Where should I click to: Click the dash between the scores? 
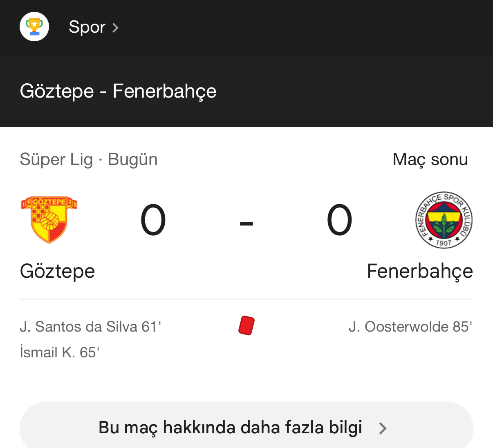coord(247,223)
